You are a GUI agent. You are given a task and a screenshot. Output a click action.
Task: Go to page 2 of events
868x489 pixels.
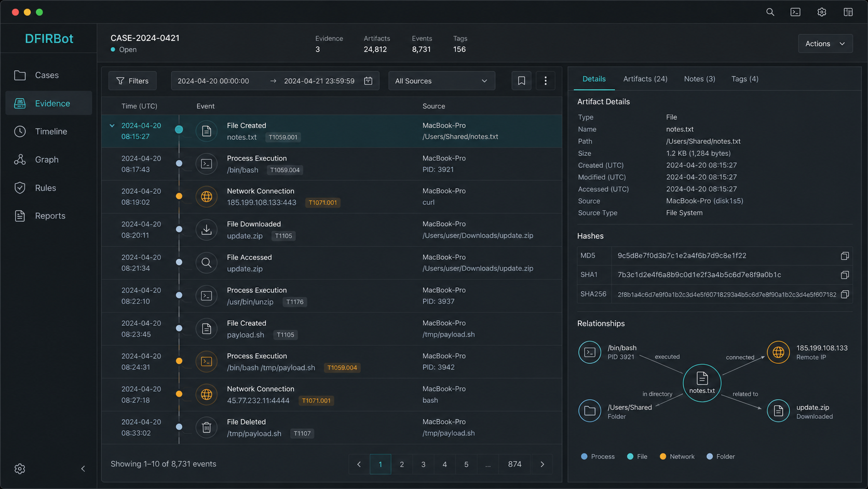402,464
